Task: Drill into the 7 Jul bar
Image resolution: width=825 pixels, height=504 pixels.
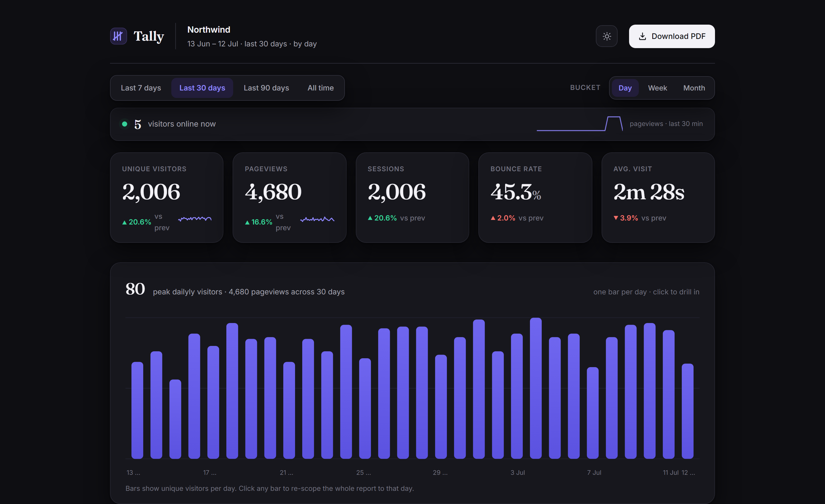Action: [x=593, y=413]
